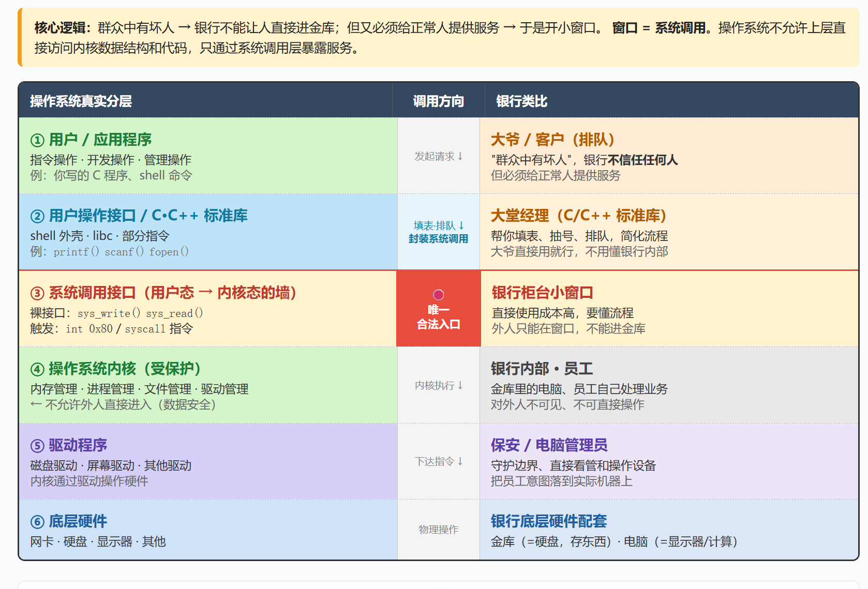Click the example printf() scanf() fopen()
Image resolution: width=868 pixels, height=589 pixels.
pyautogui.click(x=121, y=251)
